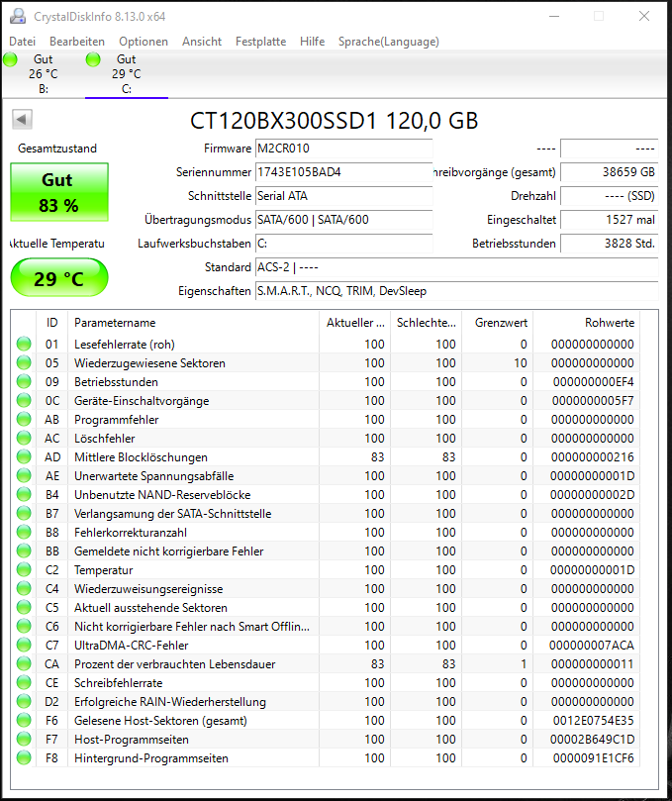Click the ID column header
This screenshot has width=672, height=801.
click(x=52, y=323)
